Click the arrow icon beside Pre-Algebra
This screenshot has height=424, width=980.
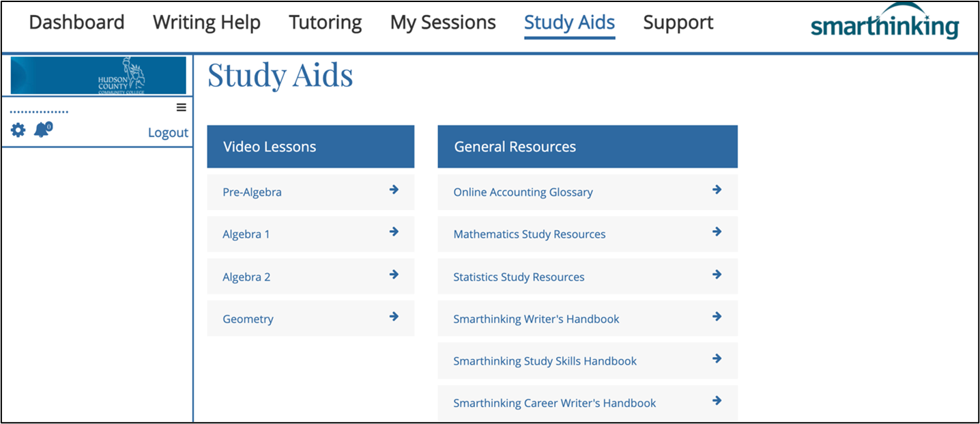[x=394, y=190]
